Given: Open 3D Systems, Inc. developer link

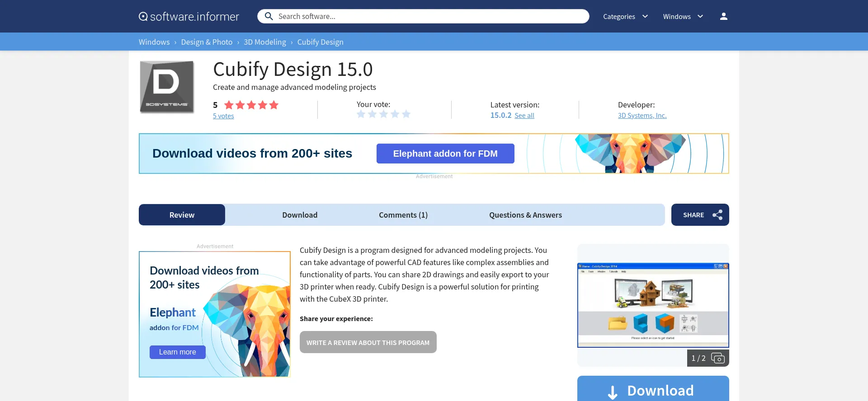Looking at the screenshot, I should (642, 116).
